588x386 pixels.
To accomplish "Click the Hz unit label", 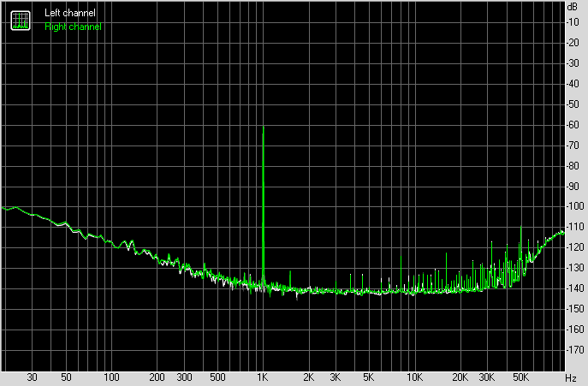I will click(571, 378).
